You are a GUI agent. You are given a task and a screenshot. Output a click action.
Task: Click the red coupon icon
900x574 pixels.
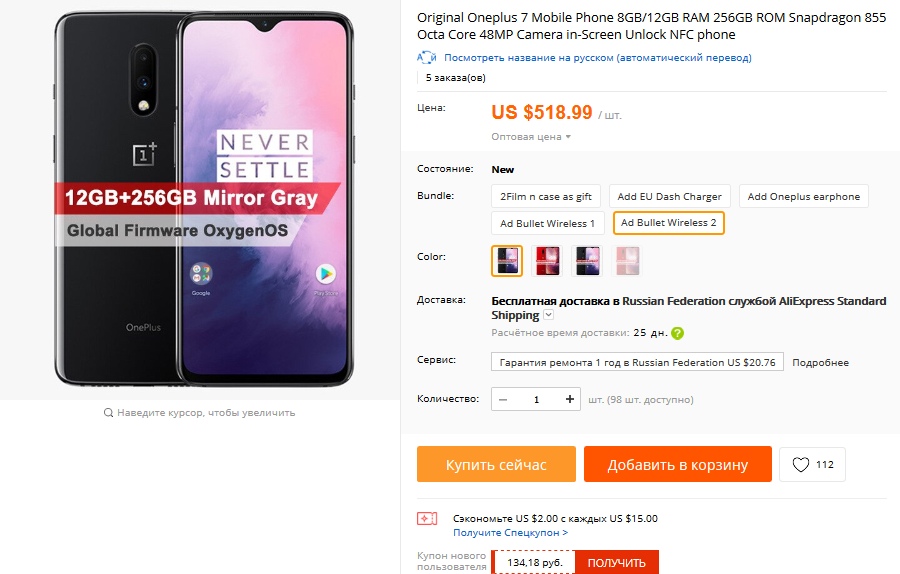pyautogui.click(x=427, y=518)
